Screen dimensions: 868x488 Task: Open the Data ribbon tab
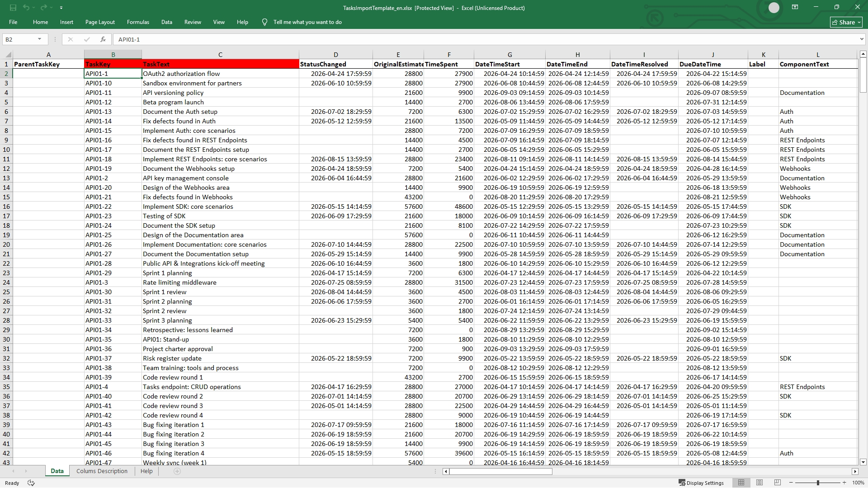coord(167,22)
